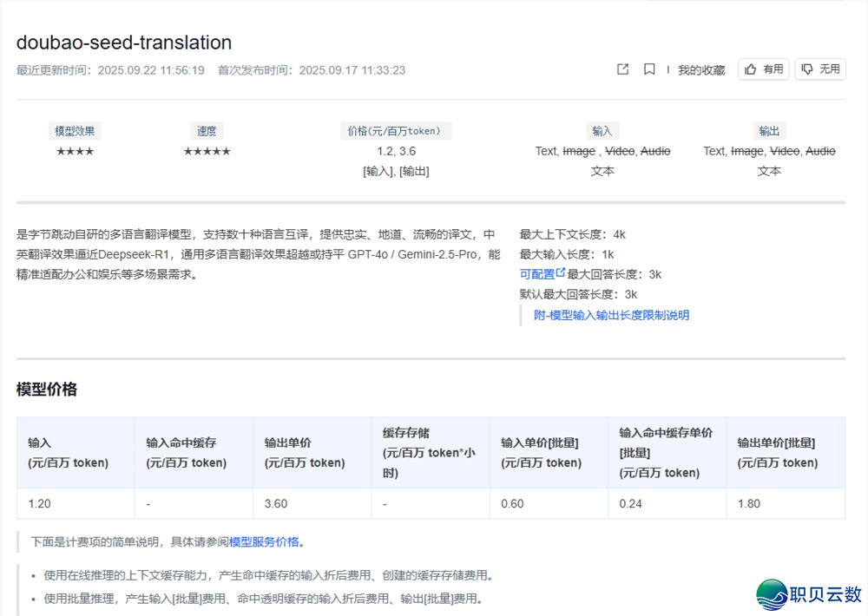
Task: Open the 可配置 external link
Action: [542, 274]
